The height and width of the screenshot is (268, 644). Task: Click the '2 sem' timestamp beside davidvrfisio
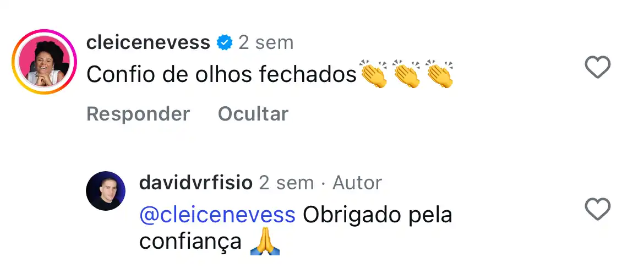point(286,183)
